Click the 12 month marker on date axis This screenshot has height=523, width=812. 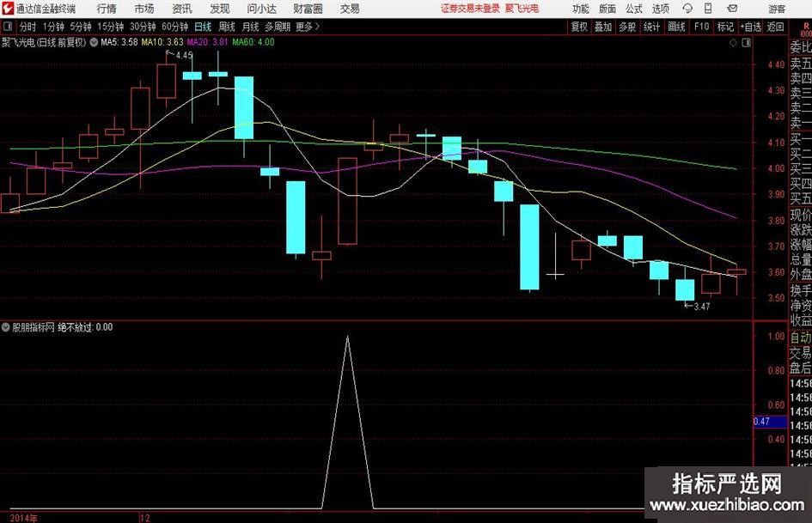click(x=145, y=518)
